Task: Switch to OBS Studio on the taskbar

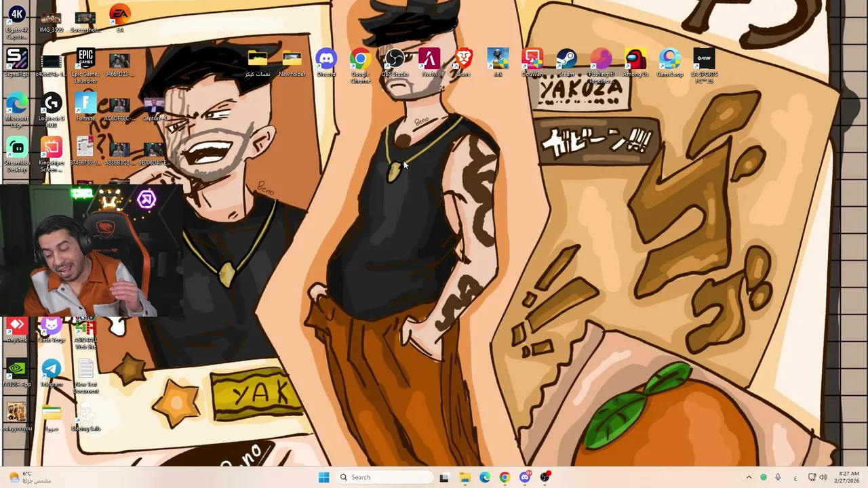Action: tap(545, 477)
